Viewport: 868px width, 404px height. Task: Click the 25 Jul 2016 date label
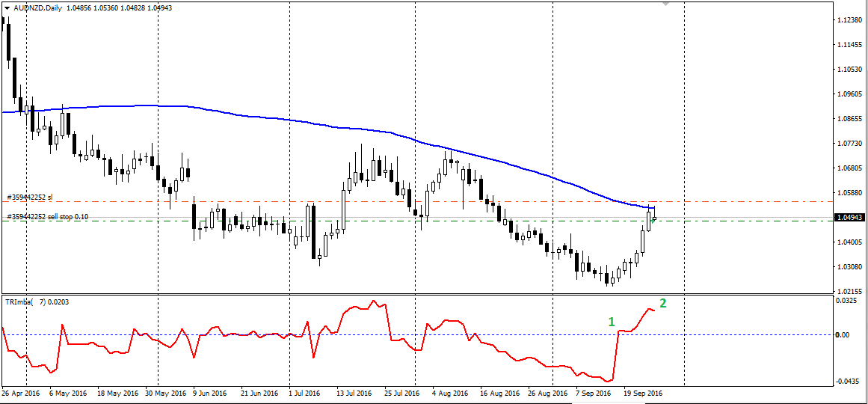pyautogui.click(x=403, y=394)
